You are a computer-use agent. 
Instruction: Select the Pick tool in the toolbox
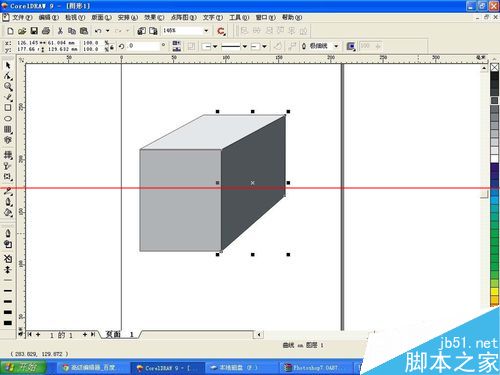tap(8, 65)
